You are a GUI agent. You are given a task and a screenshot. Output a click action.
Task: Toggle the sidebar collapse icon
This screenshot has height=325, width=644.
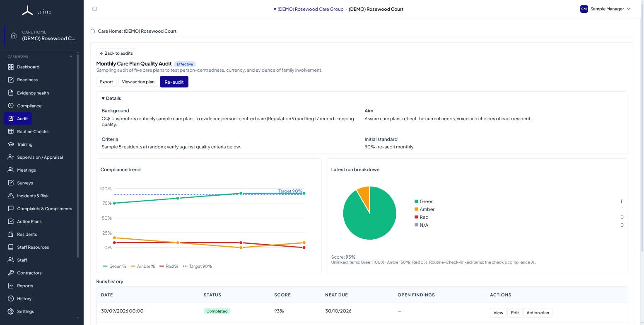94,9
